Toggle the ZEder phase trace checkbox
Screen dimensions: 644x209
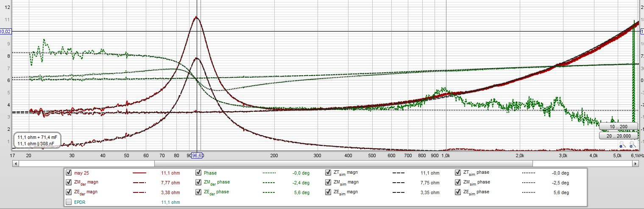(198, 192)
